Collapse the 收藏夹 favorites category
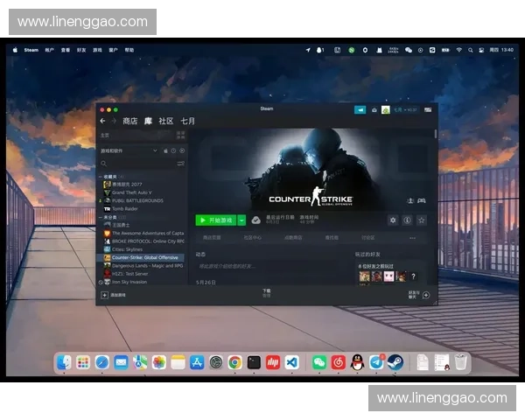The image size is (525, 420). pyautogui.click(x=99, y=176)
